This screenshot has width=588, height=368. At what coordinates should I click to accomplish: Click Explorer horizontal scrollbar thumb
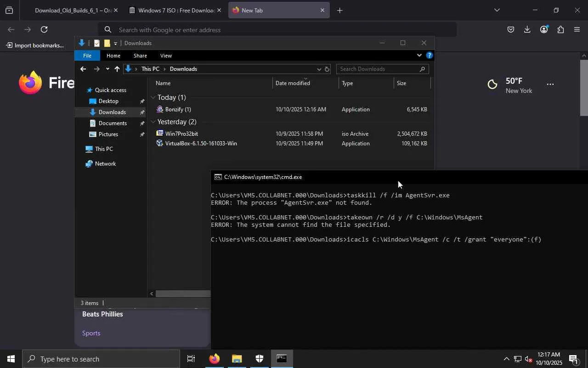pos(183,293)
